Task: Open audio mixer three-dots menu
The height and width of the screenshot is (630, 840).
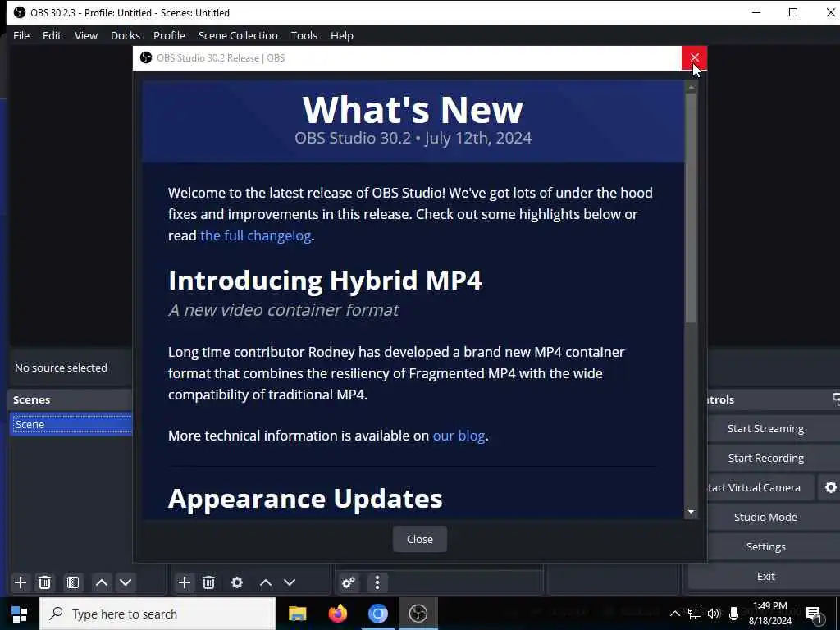Action: pos(377,582)
